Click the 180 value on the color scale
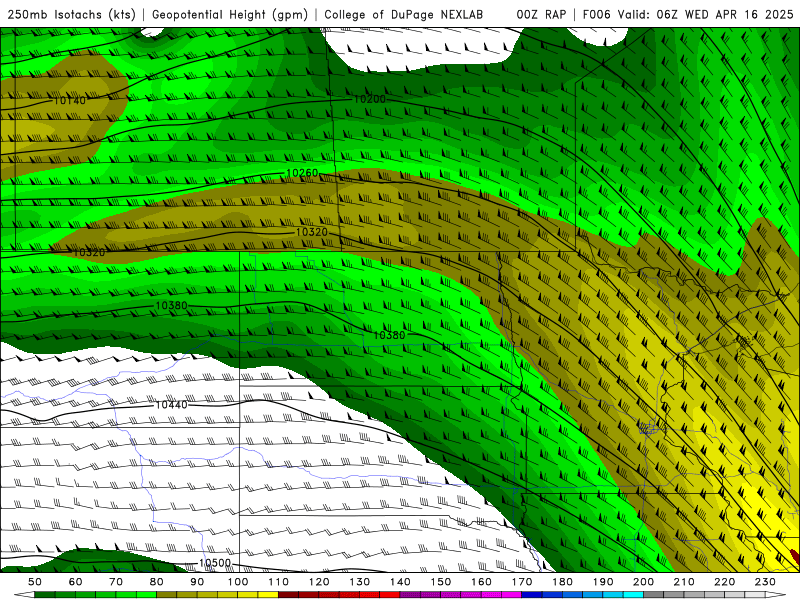This screenshot has width=800, height=600. [x=562, y=582]
